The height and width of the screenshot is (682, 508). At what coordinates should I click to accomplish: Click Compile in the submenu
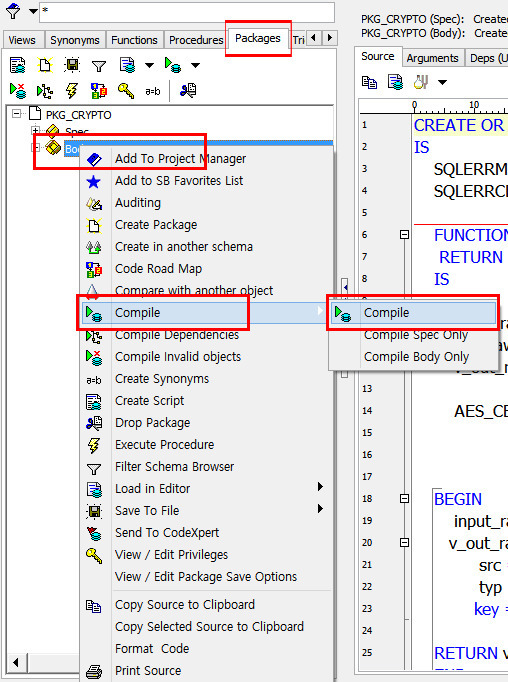click(x=412, y=313)
